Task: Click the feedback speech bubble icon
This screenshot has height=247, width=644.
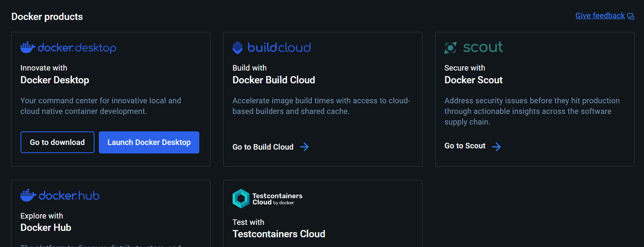Action: pyautogui.click(x=631, y=16)
